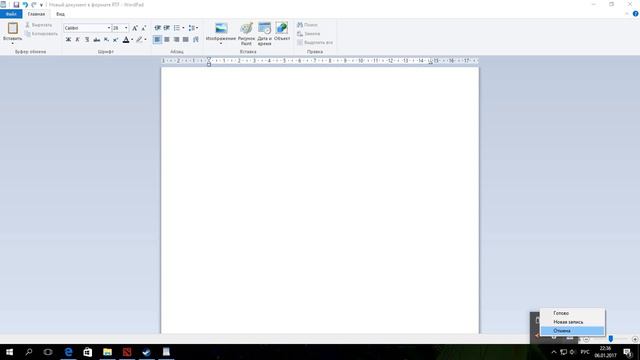Click the Redo arrow in title bar
640x360 pixels.
34,4
